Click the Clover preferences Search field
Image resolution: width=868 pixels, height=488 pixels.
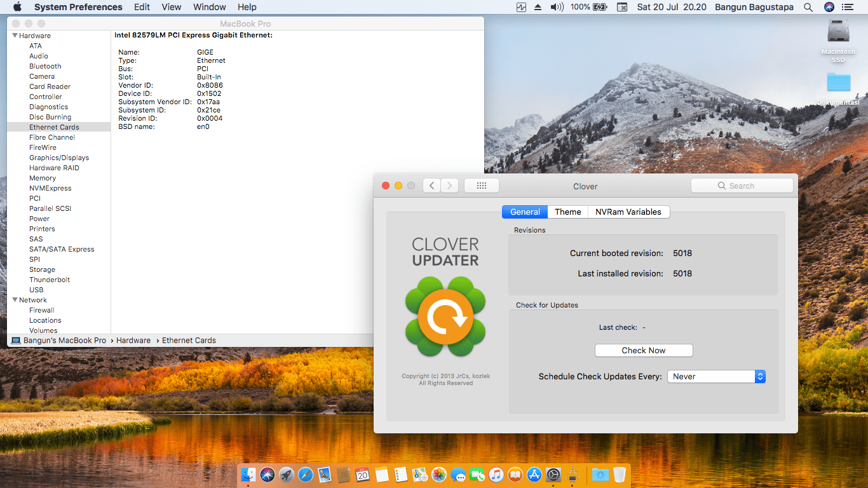coord(742,186)
